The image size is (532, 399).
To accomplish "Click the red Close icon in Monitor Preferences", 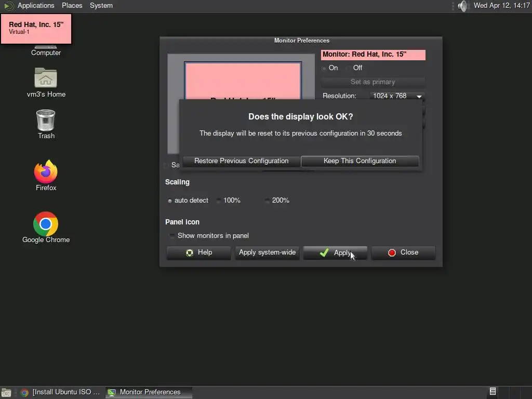I will 392,253.
